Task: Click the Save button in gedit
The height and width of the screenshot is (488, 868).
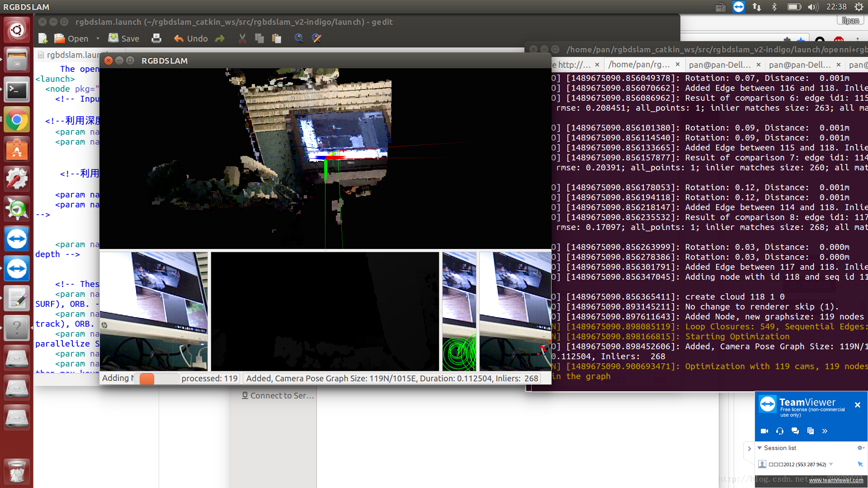Action: [124, 38]
